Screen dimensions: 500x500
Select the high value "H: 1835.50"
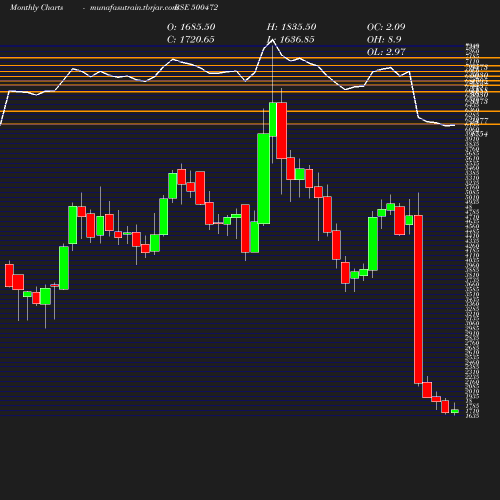click(291, 27)
